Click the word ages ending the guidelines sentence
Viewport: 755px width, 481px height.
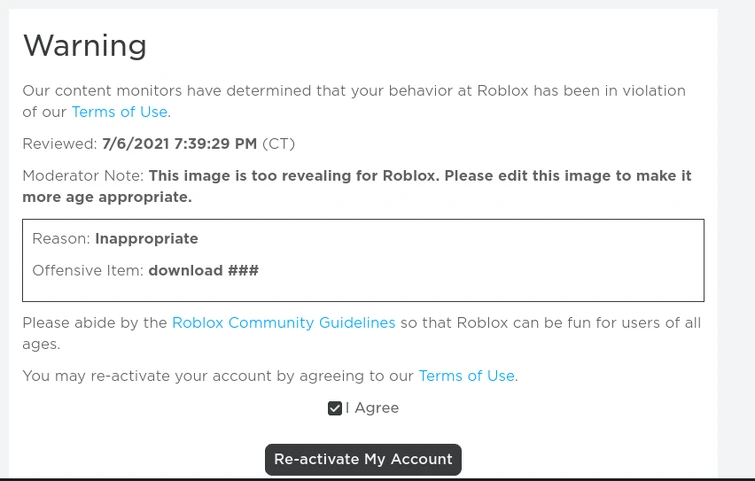(x=40, y=344)
